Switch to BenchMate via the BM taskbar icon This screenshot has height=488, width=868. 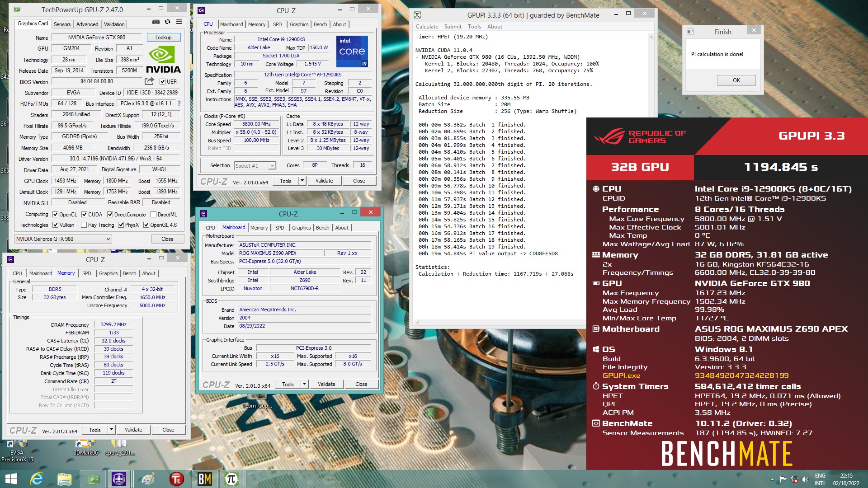coord(204,479)
